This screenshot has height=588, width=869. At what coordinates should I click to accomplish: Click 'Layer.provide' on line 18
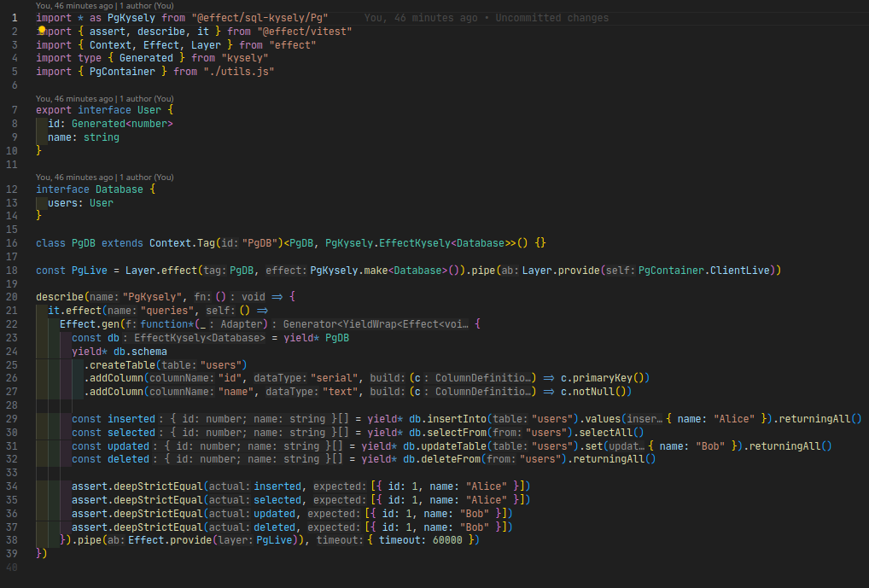[x=561, y=271]
